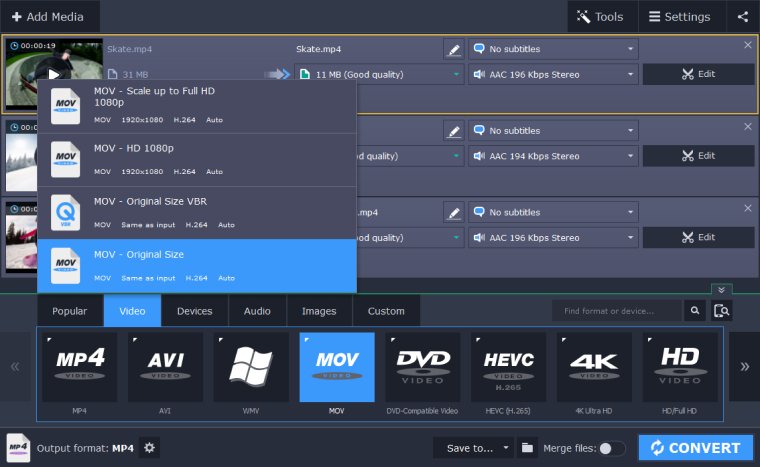
Task: Open No subtitles dropdown in third file
Action: 553,212
